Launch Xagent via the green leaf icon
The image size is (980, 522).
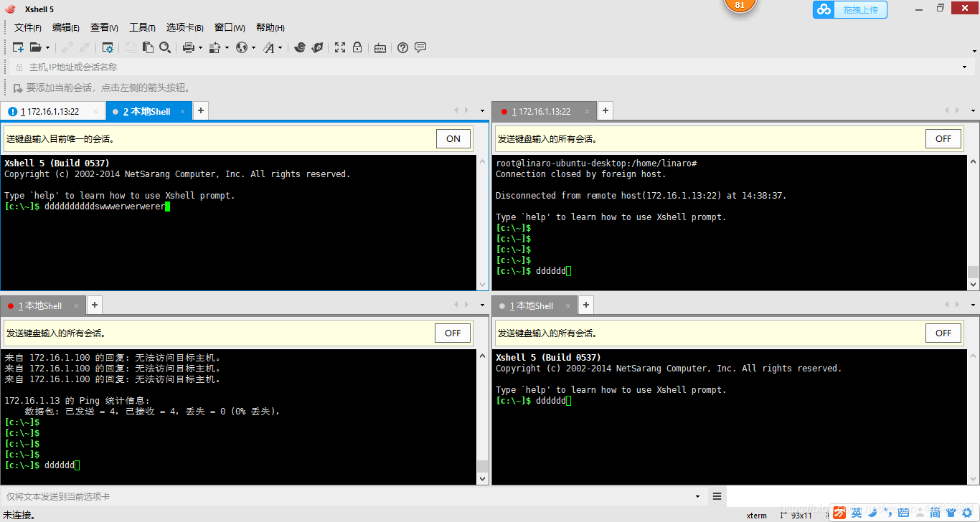pos(317,47)
